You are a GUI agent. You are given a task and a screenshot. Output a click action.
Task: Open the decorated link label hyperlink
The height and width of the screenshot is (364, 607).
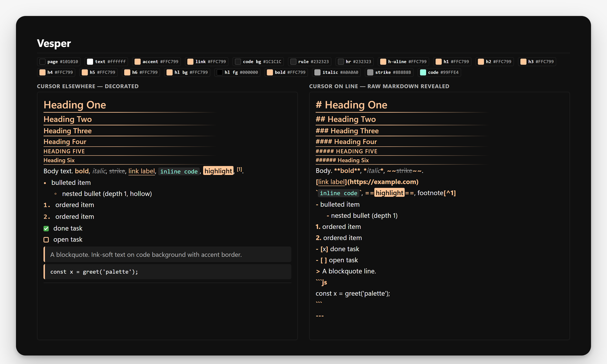click(x=142, y=171)
